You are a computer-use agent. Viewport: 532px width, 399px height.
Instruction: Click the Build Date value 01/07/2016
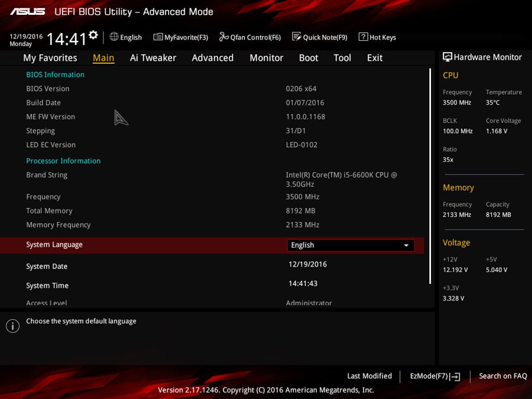[x=305, y=102]
